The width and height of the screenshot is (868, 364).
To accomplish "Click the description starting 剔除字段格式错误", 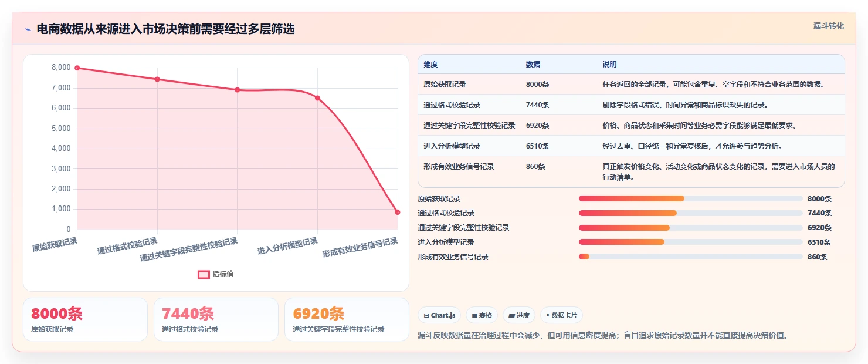I will [685, 105].
